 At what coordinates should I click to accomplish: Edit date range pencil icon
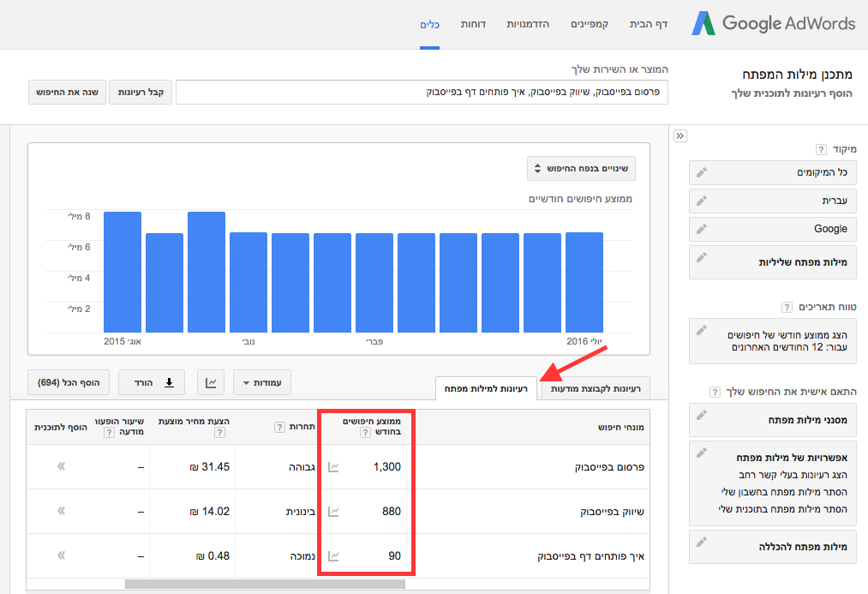point(702,331)
